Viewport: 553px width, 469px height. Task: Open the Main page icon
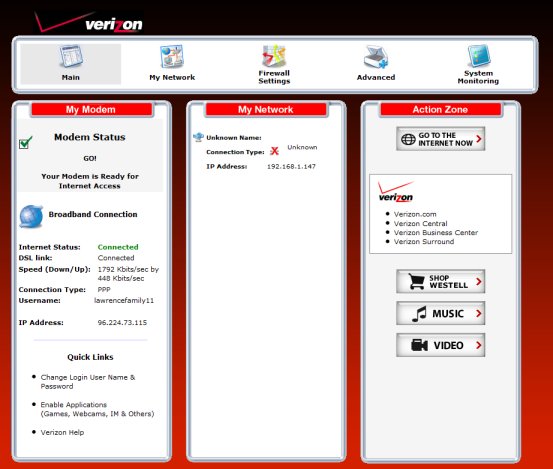tap(71, 56)
